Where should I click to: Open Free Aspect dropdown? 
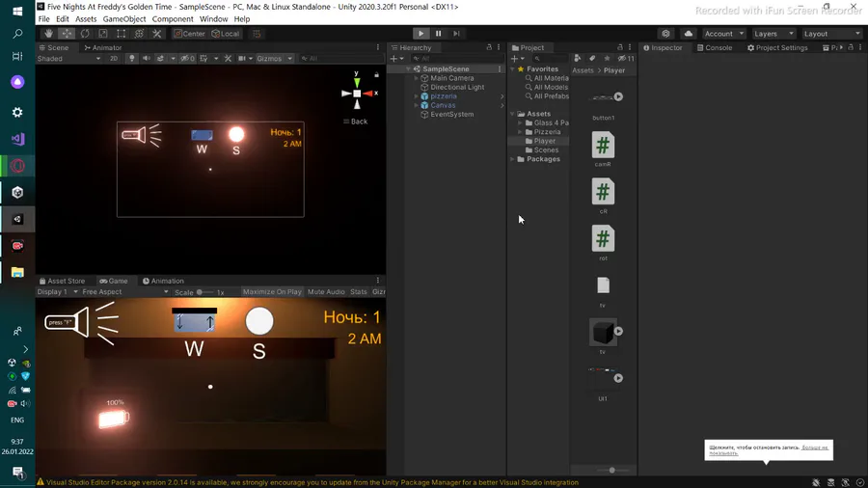(x=125, y=291)
